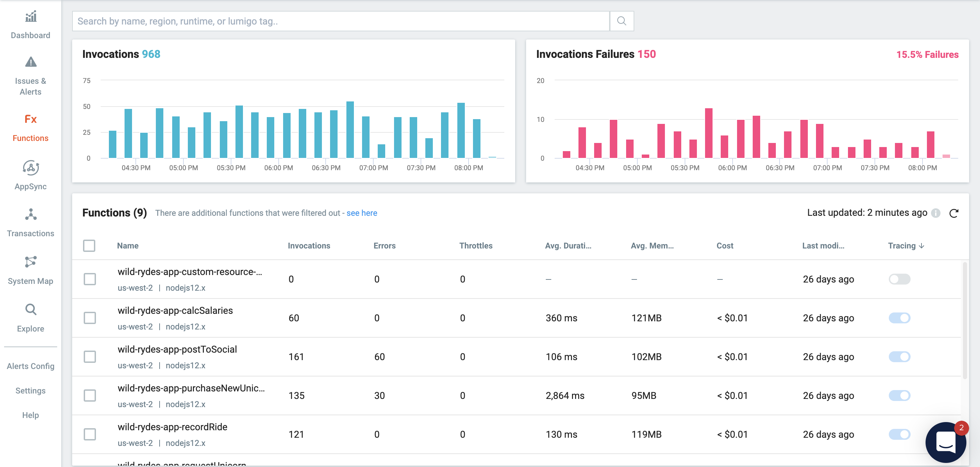Check the wild-rydes-app-calcSalaries row checkbox
The image size is (980, 467).
tap(90, 318)
